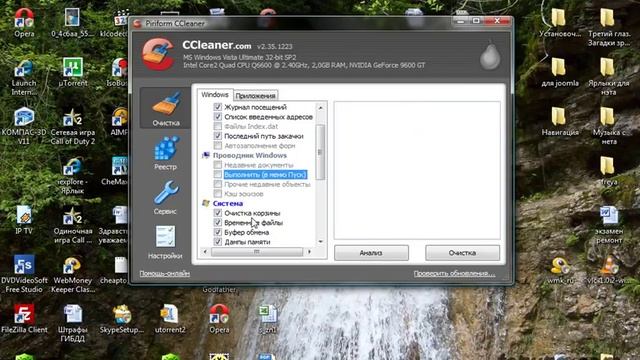Open FileZilla Client shortcut
The image size is (640, 360).
[24, 318]
